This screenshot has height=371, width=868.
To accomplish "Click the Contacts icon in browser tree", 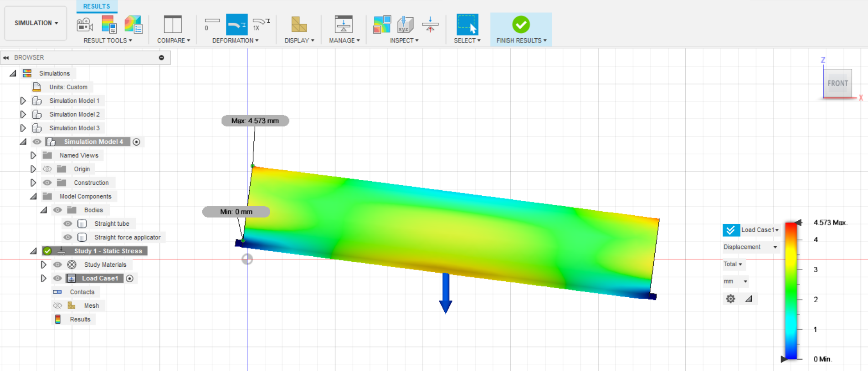I will point(57,292).
